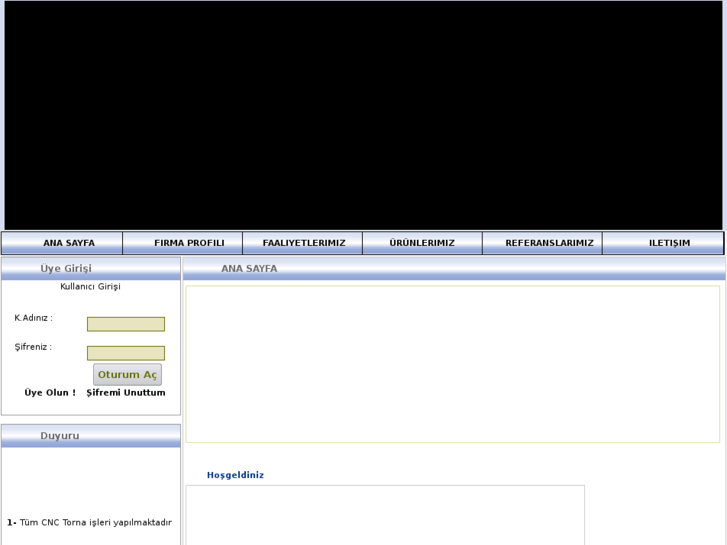The image size is (727, 545).
Task: Click the Kullanıcı Girişi label
Action: click(x=90, y=287)
